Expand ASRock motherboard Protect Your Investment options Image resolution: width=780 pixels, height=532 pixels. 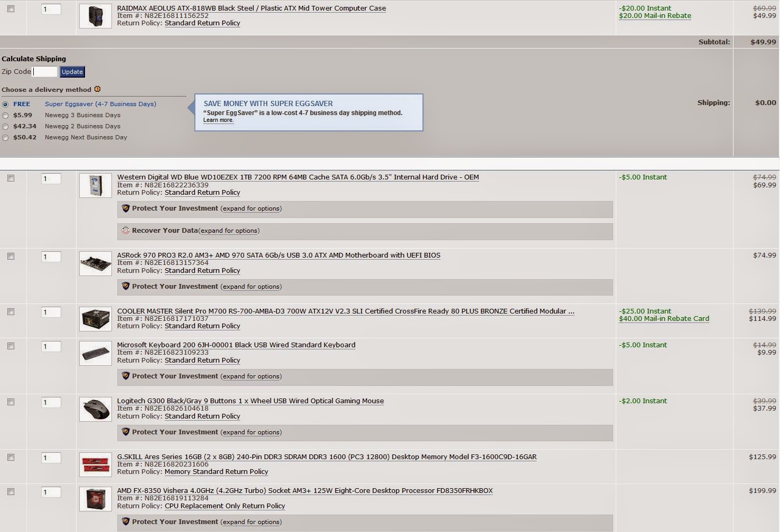(251, 287)
